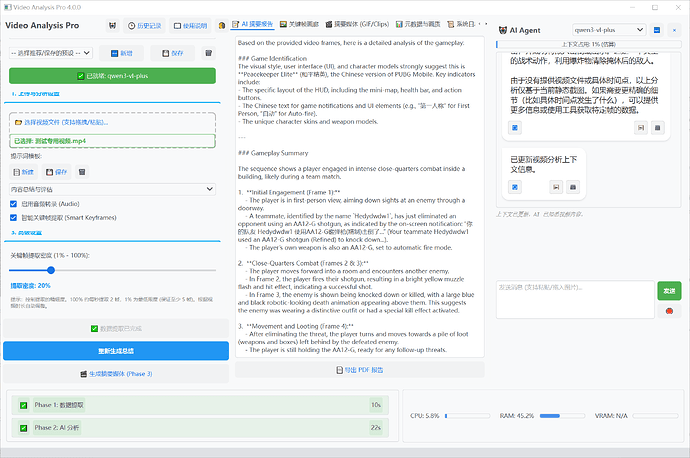This screenshot has height=458, width=690.
Task: Click the data extraction completed button
Action: [x=116, y=329]
